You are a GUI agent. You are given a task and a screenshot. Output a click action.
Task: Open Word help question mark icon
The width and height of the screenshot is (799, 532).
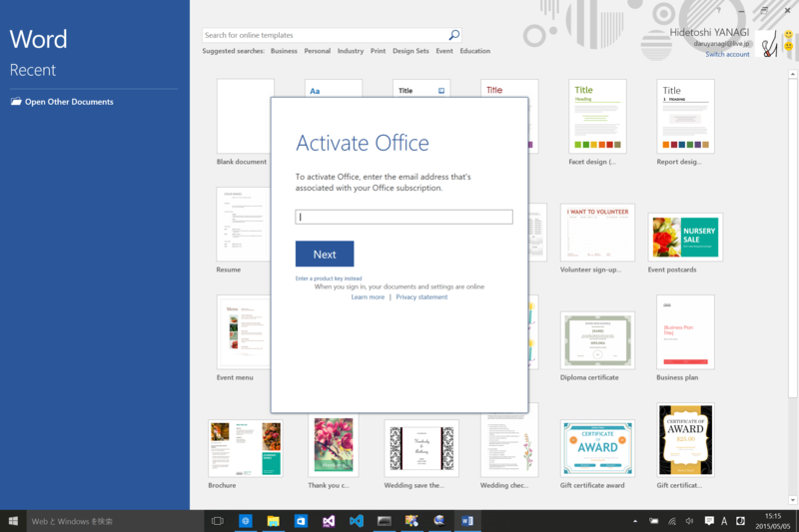(x=718, y=10)
